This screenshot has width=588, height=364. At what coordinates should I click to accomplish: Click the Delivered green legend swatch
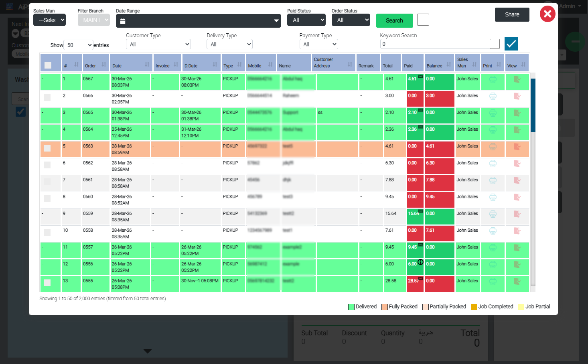[351, 307]
